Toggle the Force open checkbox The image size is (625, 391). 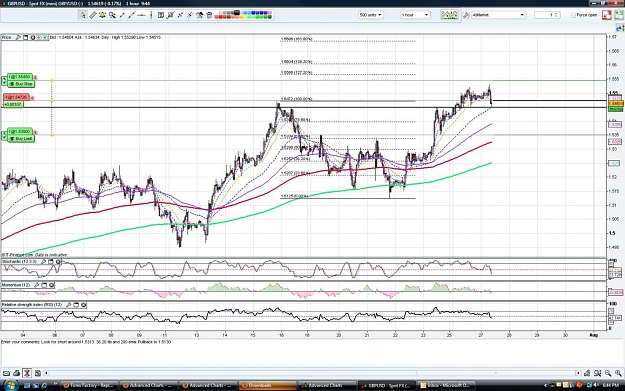point(573,15)
